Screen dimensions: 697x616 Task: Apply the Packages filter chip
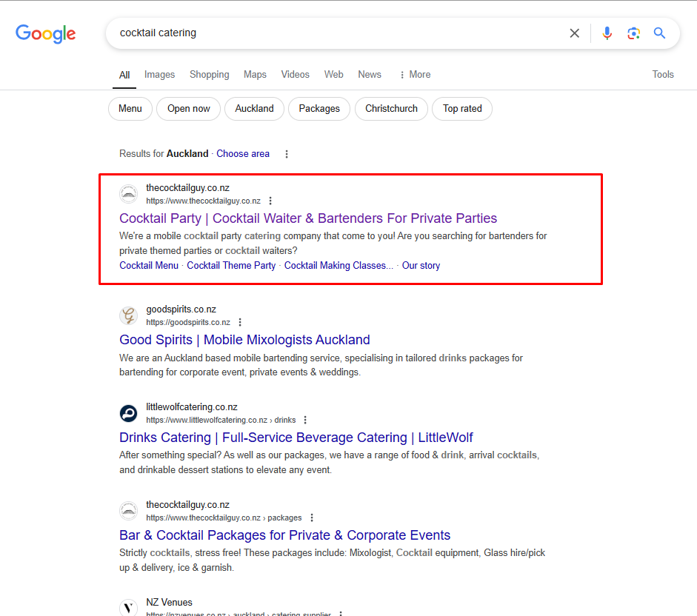[319, 108]
